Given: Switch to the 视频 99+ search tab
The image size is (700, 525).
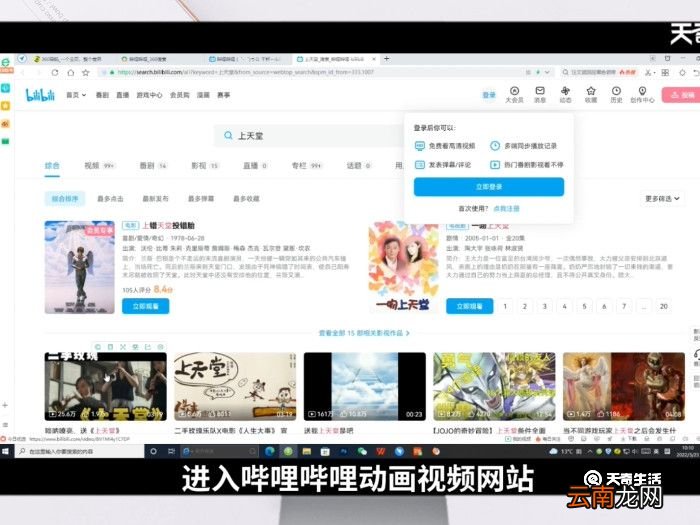Looking at the screenshot, I should [x=100, y=166].
